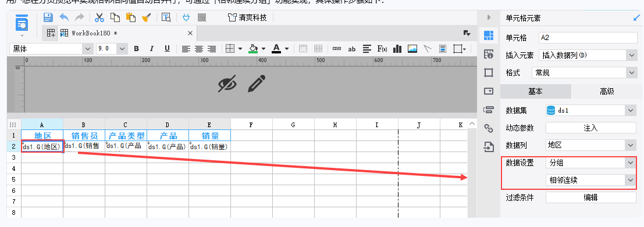Click the pencil edit icon in header area
The image size is (644, 227).
(x=257, y=84)
